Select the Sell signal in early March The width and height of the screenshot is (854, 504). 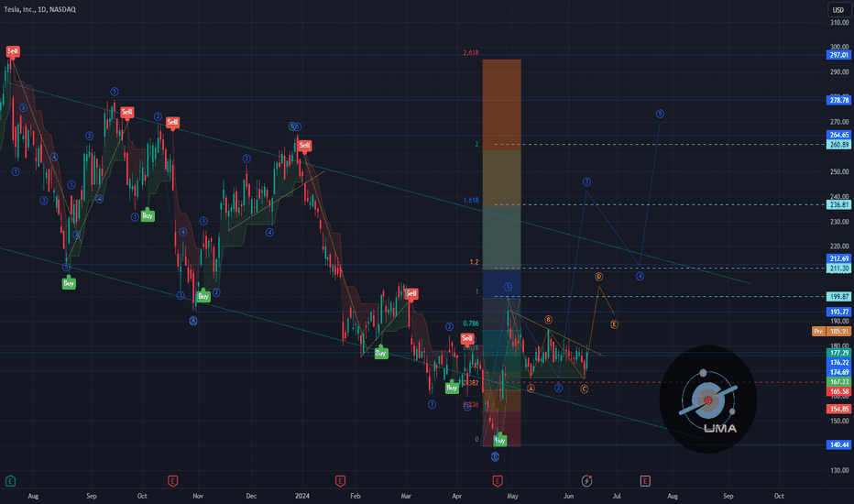click(411, 293)
